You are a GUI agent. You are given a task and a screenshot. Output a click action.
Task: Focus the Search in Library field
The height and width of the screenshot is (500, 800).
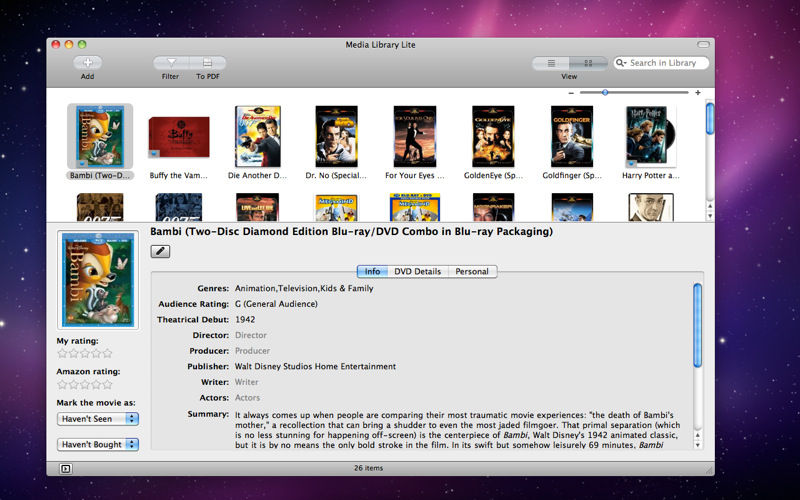click(662, 63)
